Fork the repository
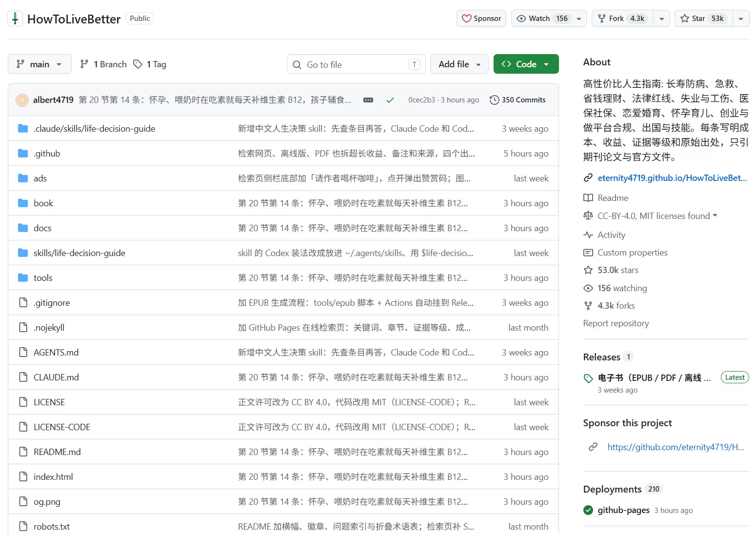The image size is (756, 534). [622, 19]
